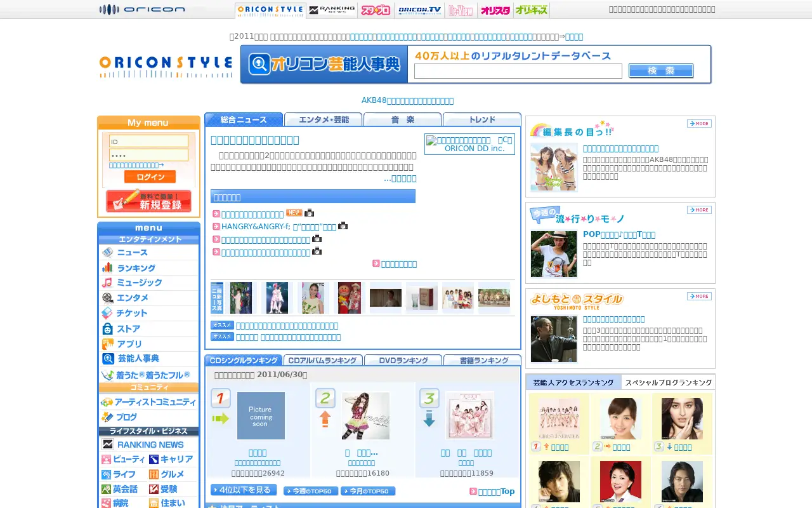Open 芸能人事典 in the left side menu
This screenshot has width=812, height=508.
[x=148, y=359]
